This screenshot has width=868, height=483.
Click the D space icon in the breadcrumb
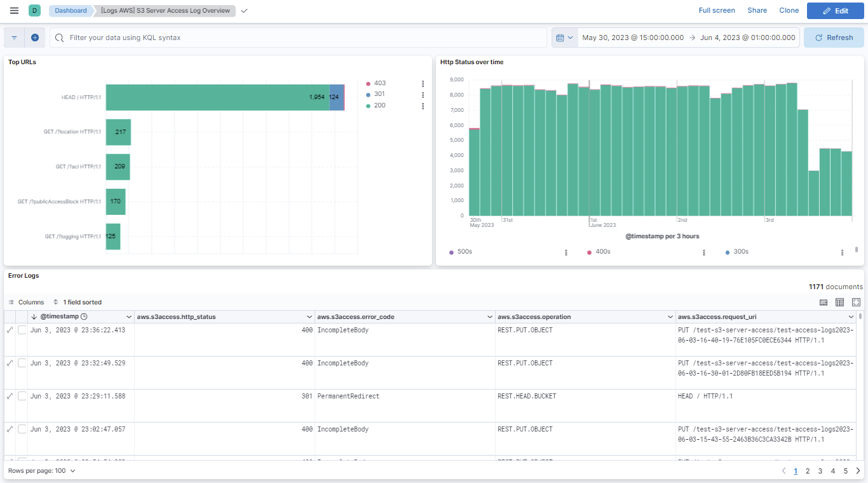34,10
